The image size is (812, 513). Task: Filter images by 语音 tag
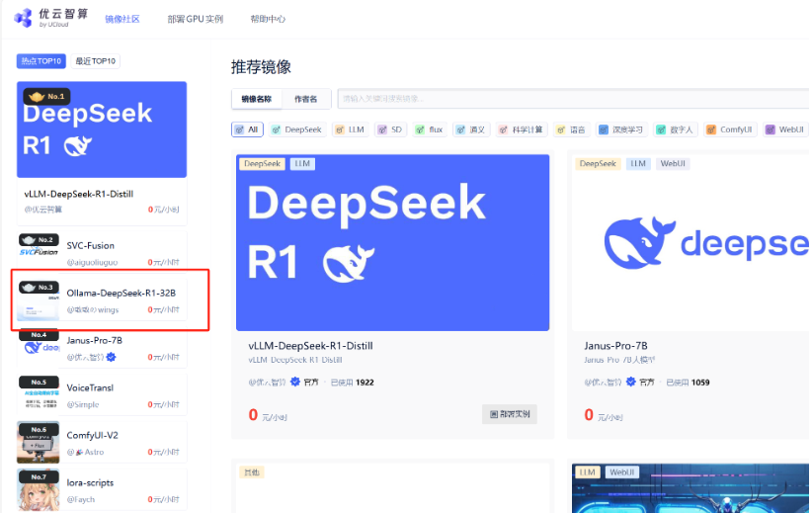(571, 129)
